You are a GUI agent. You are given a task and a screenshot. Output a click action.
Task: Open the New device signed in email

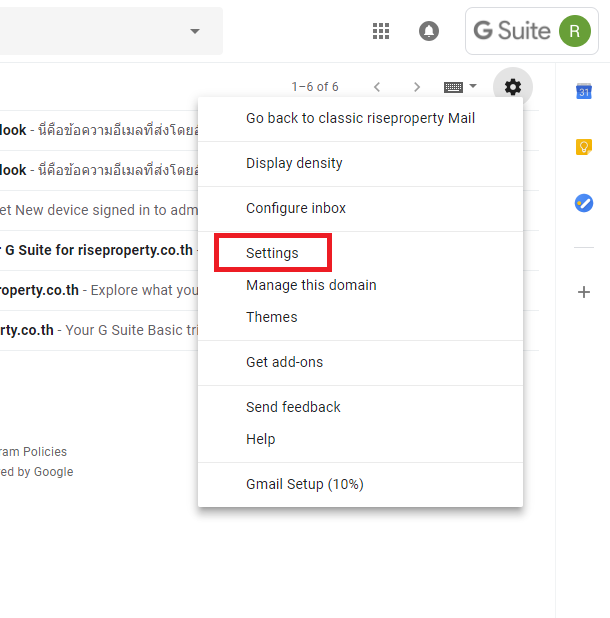[x=100, y=210]
